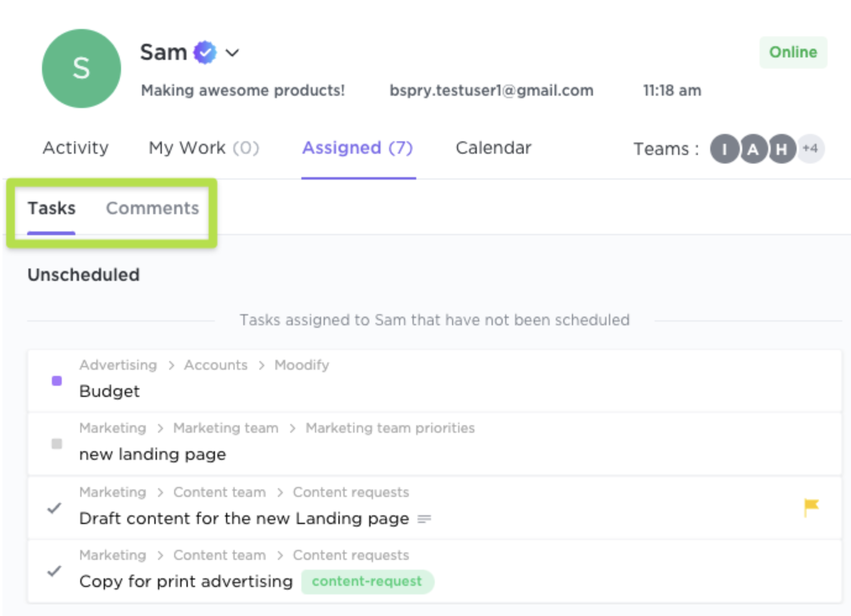Click Sam's green avatar circle
Viewport: 851px width, 616px height.
81,69
